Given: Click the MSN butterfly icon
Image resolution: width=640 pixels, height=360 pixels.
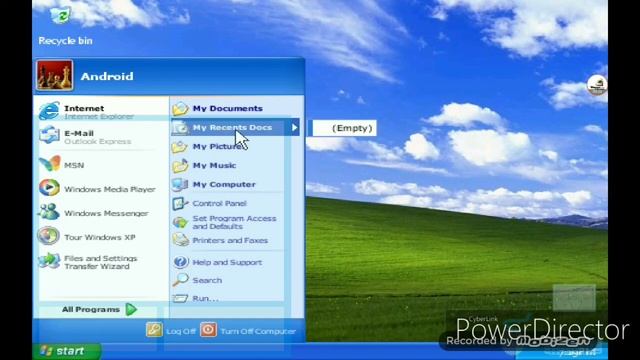Looking at the screenshot, I should click(x=50, y=164).
